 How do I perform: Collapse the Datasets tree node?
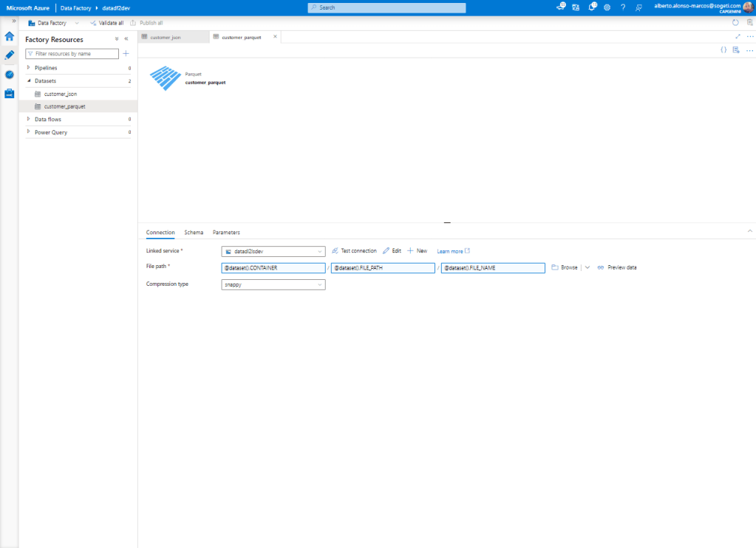coord(29,81)
